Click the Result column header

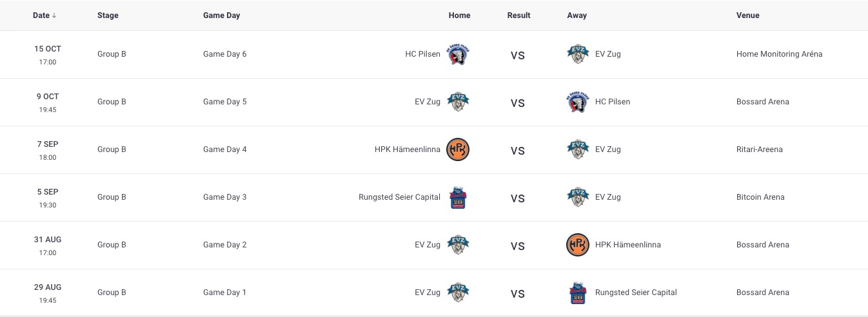point(518,15)
